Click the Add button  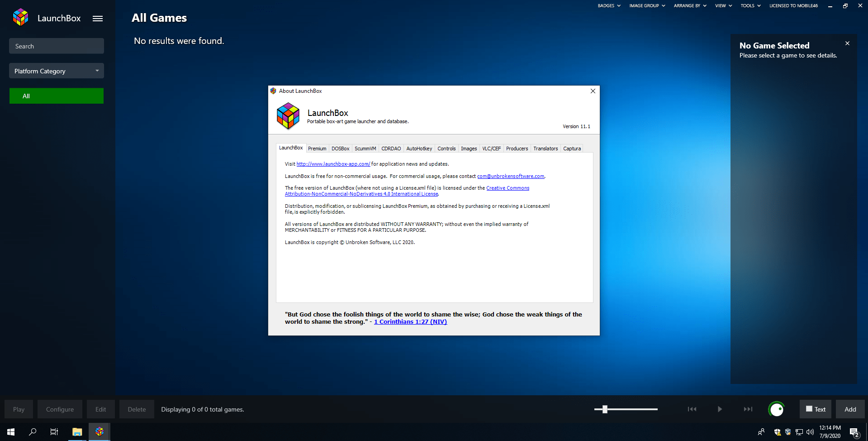pyautogui.click(x=850, y=409)
